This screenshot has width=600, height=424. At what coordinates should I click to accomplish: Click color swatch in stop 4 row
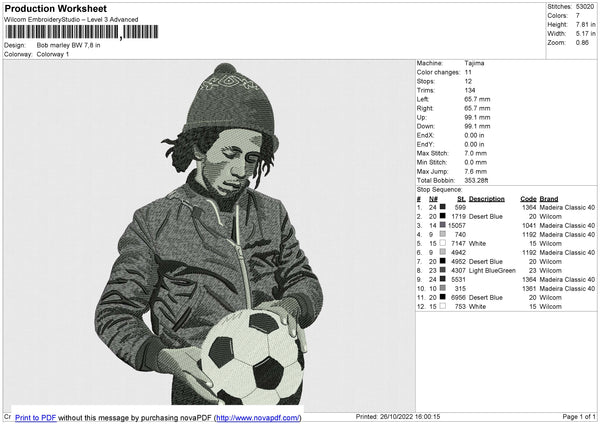442,234
